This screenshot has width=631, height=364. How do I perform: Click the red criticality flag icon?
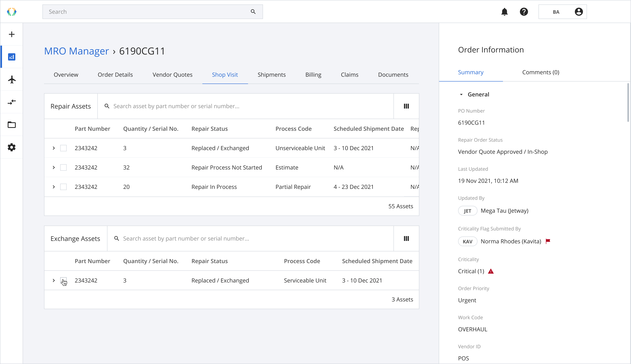point(548,241)
